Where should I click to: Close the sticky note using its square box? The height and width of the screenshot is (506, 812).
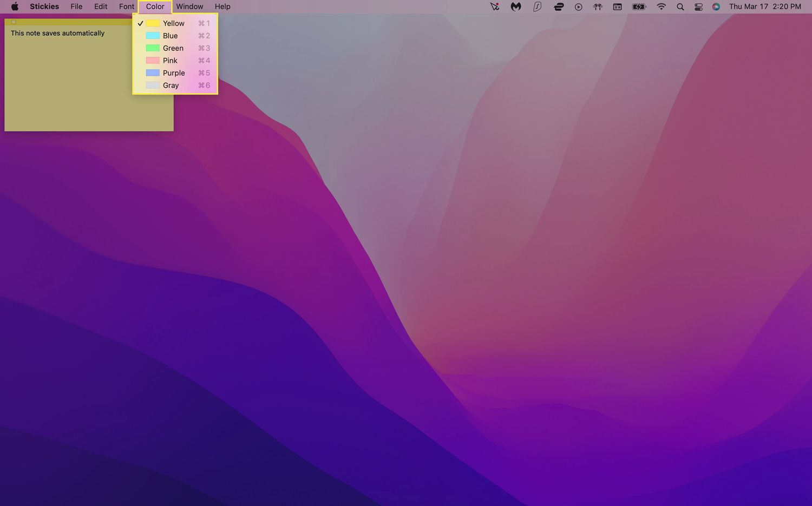pyautogui.click(x=14, y=22)
